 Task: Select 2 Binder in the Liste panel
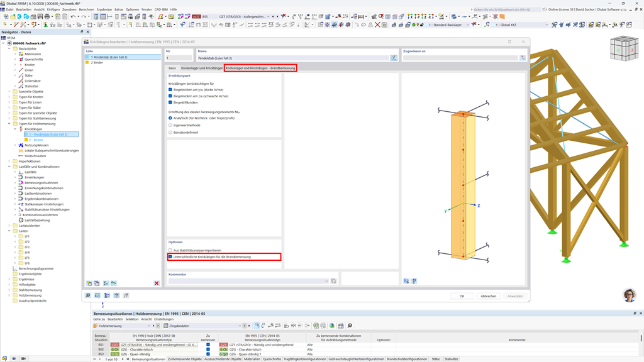point(123,62)
